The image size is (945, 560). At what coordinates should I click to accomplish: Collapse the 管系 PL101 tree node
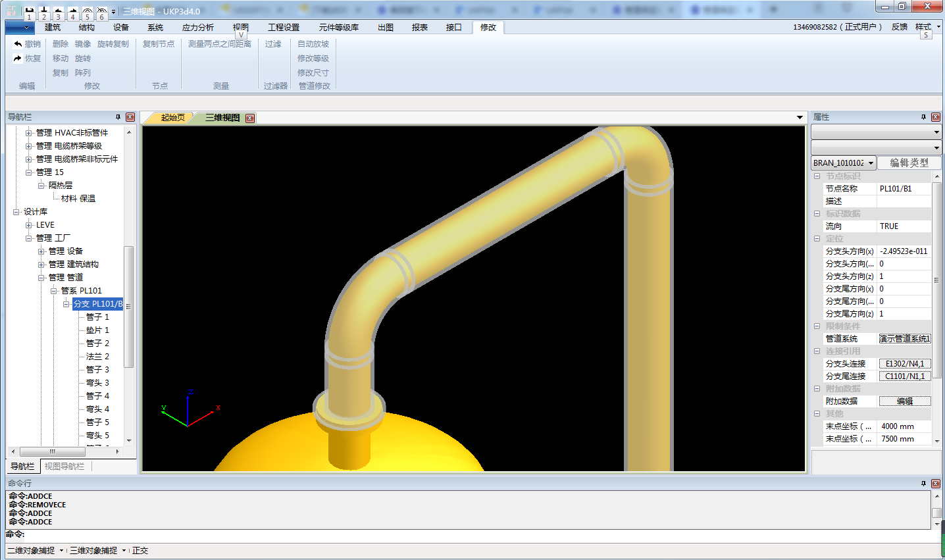[x=53, y=291]
